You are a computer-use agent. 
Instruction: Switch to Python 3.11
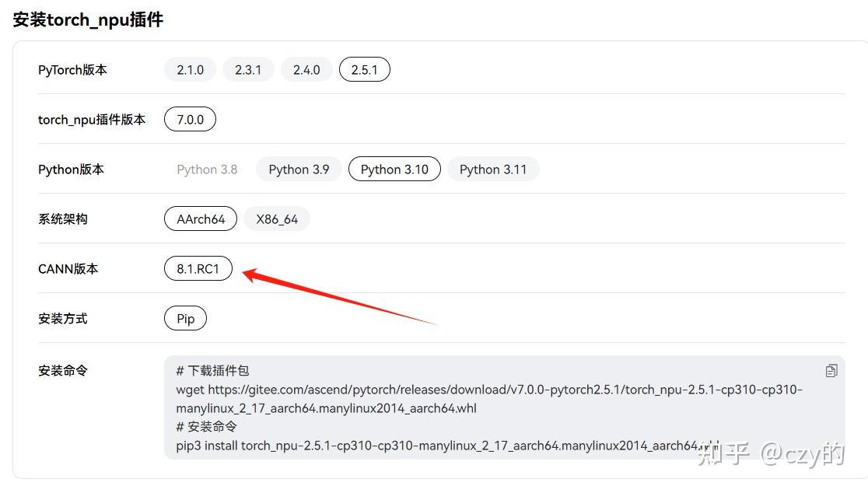[x=493, y=170]
